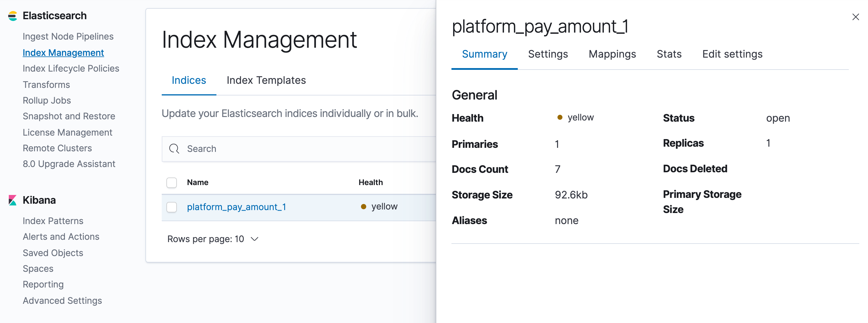This screenshot has height=323, width=868.
Task: Click chevron next to Rows per page
Action: click(x=255, y=239)
